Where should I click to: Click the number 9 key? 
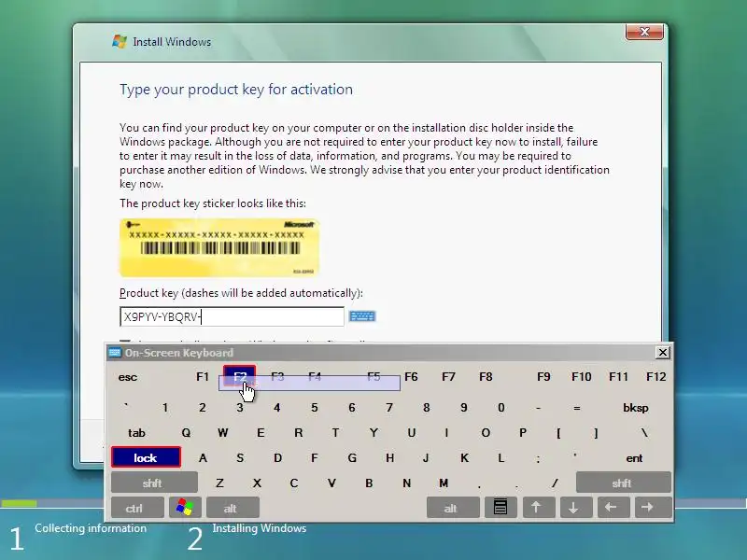463,408
